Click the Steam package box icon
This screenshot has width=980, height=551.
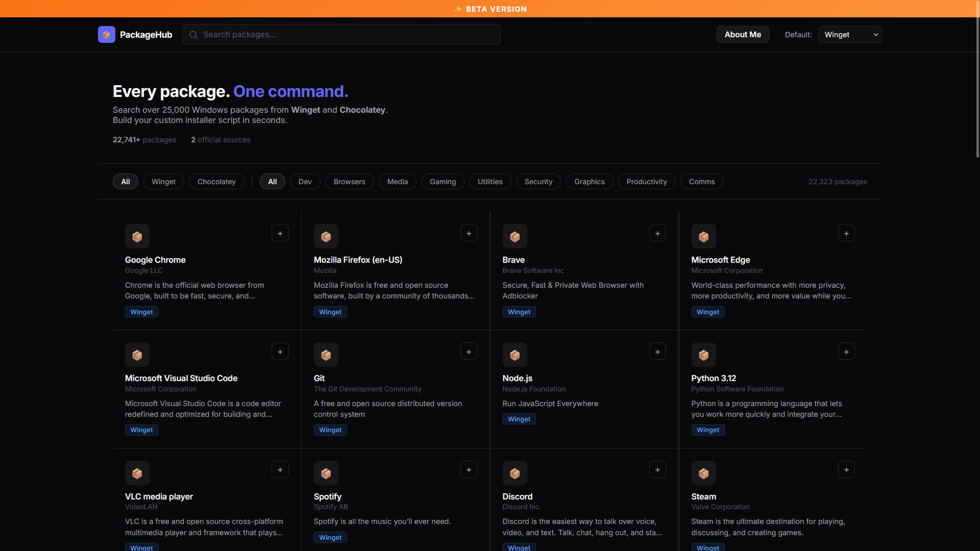pyautogui.click(x=704, y=473)
